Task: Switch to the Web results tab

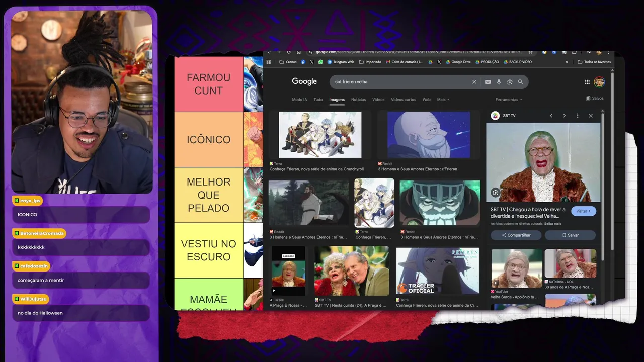Action: click(426, 100)
